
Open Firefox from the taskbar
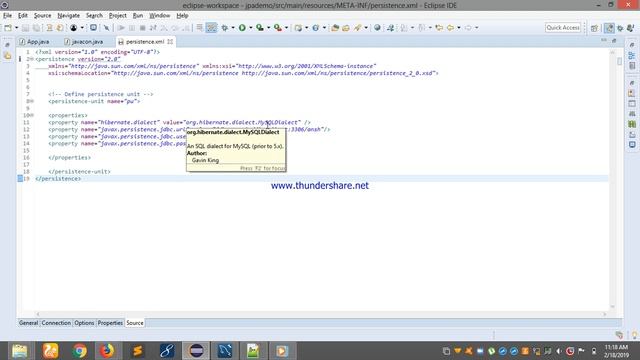pos(107,351)
